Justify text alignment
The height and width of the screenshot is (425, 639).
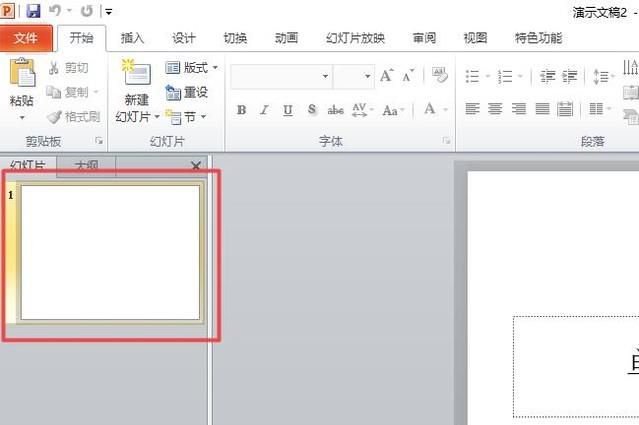(x=542, y=109)
